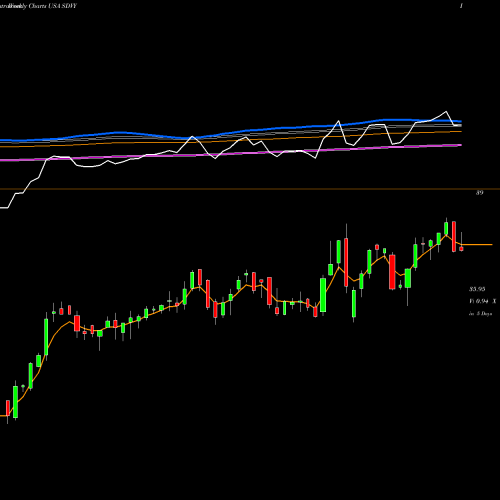Viewport: 500px width, 500px height.
Task: Click the chart title ending in 'USA SDY'
Action: pyautogui.click(x=39, y=6)
